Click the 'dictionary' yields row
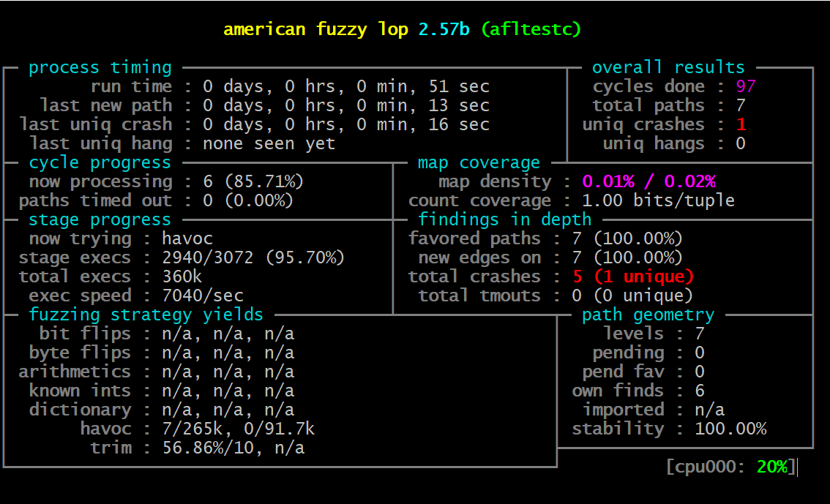The width and height of the screenshot is (830, 504). pyautogui.click(x=162, y=410)
